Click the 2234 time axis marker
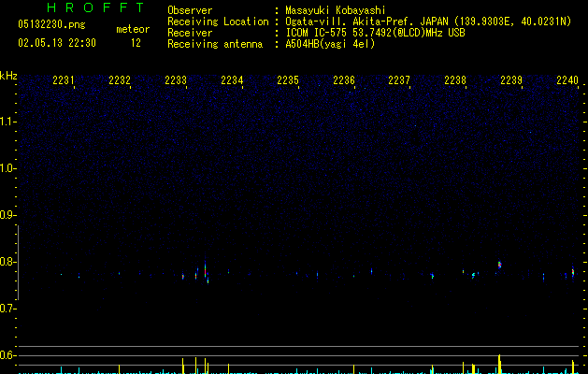588x374 pixels. 232,80
